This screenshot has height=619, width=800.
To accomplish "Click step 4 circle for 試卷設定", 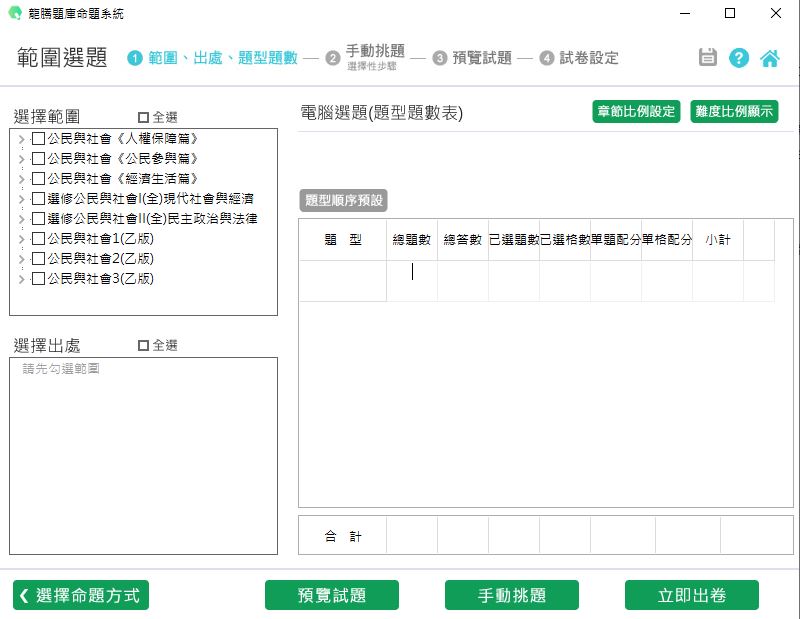I will (547, 58).
